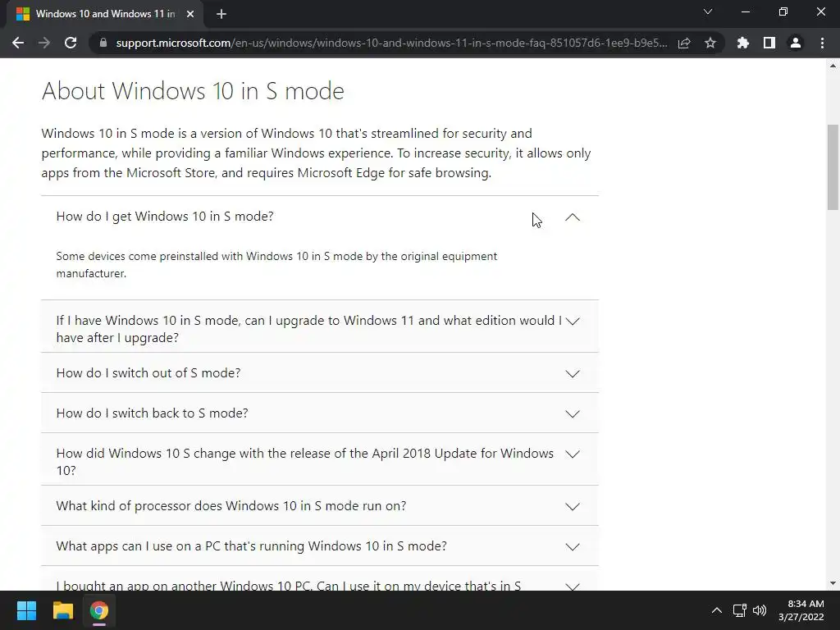View site security lock info
Image resolution: width=840 pixels, height=630 pixels.
point(103,43)
